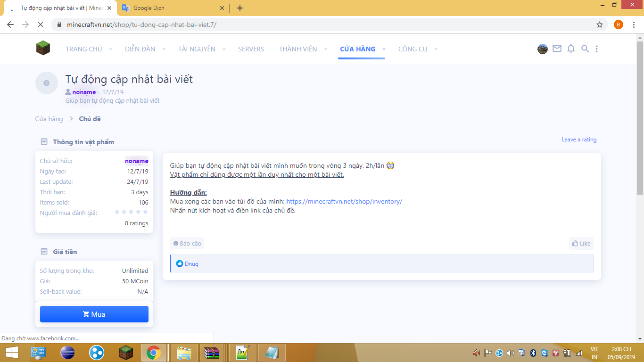Click the Windows Start button

[x=12, y=353]
